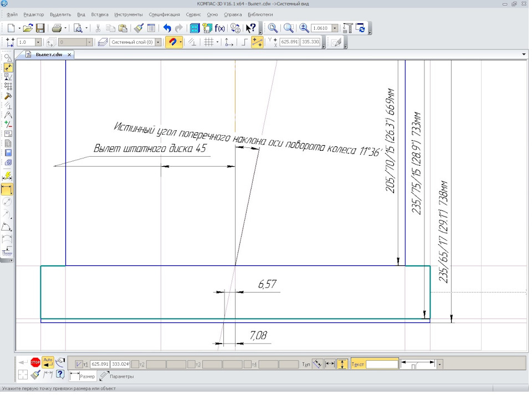This screenshot has height=395, width=532.
Task: Click the Текст dimension text field
Action: [382, 364]
